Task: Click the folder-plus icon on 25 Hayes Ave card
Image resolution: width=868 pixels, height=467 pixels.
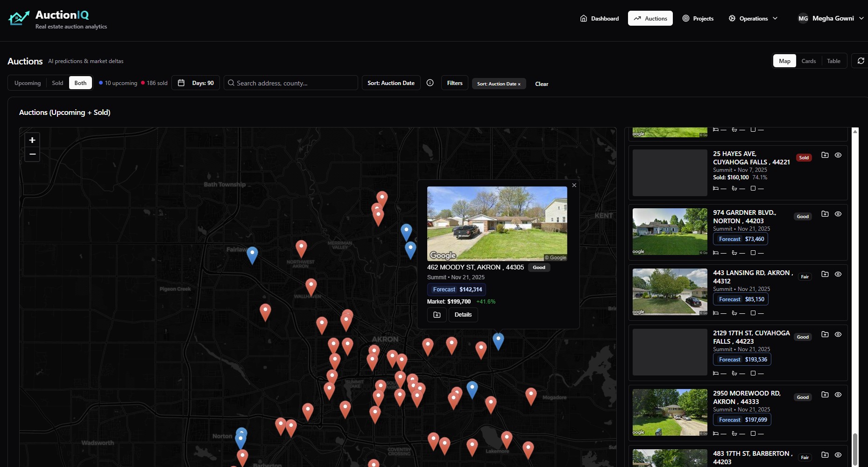Action: tap(825, 155)
